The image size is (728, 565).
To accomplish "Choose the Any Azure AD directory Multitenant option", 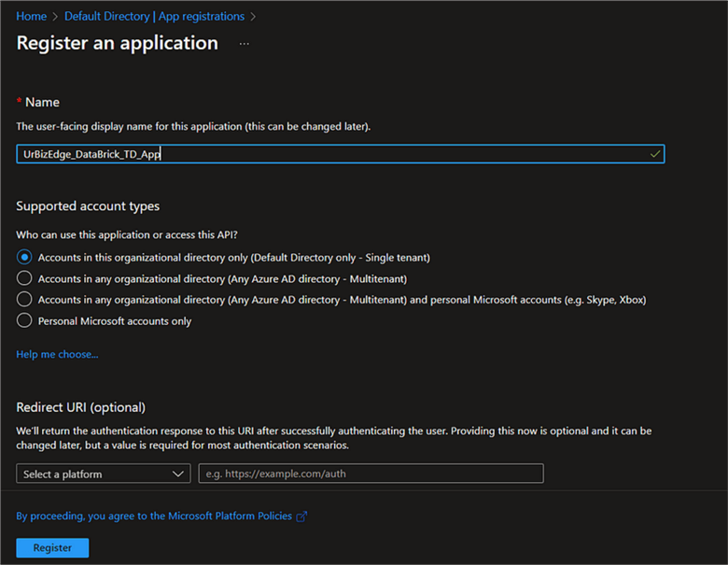I will click(x=24, y=278).
